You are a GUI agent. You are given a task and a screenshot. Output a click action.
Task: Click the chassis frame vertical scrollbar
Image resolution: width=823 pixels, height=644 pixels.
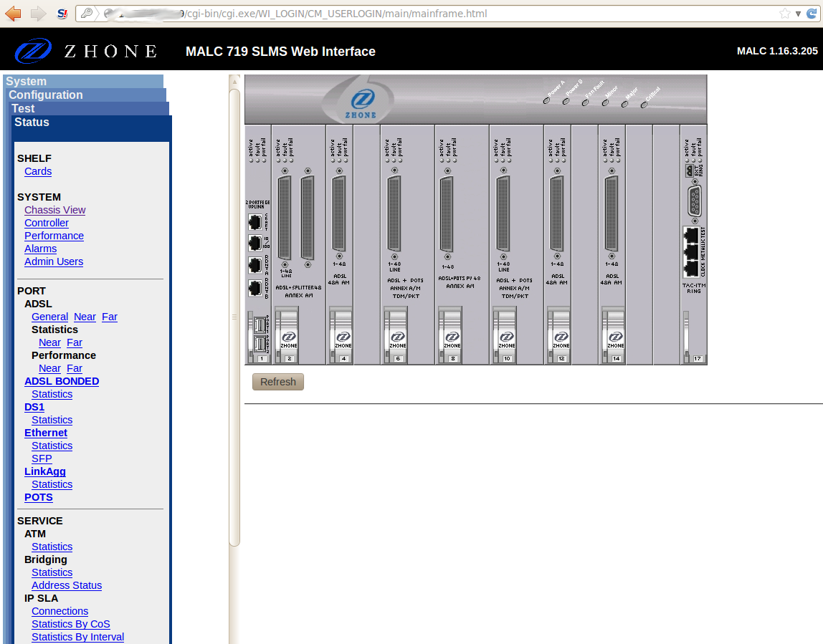[x=234, y=317]
